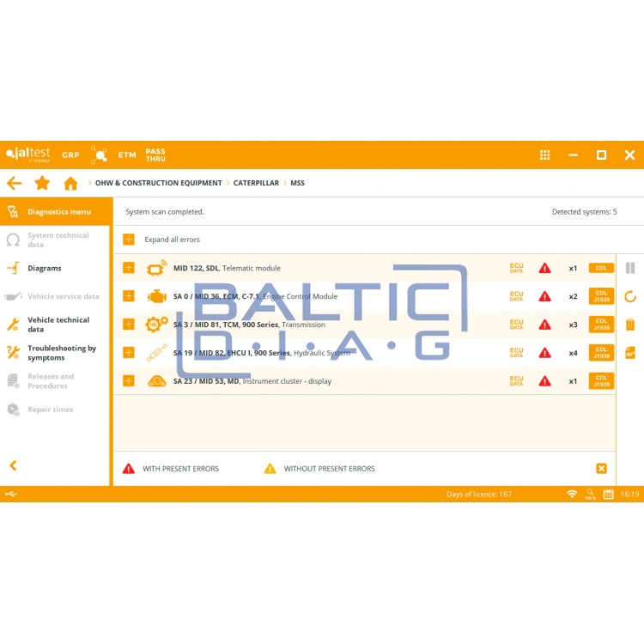This screenshot has height=644, width=644.
Task: Go back with the arrow icon
Action: point(14,183)
